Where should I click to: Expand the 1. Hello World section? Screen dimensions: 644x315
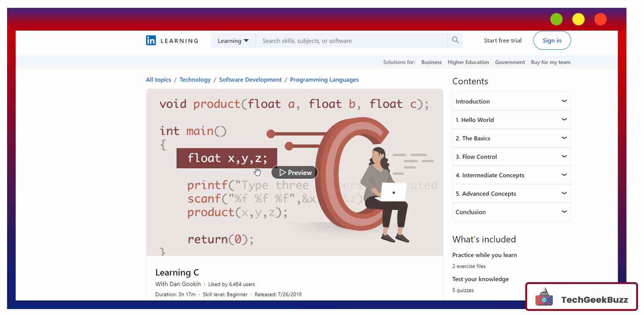[511, 120]
